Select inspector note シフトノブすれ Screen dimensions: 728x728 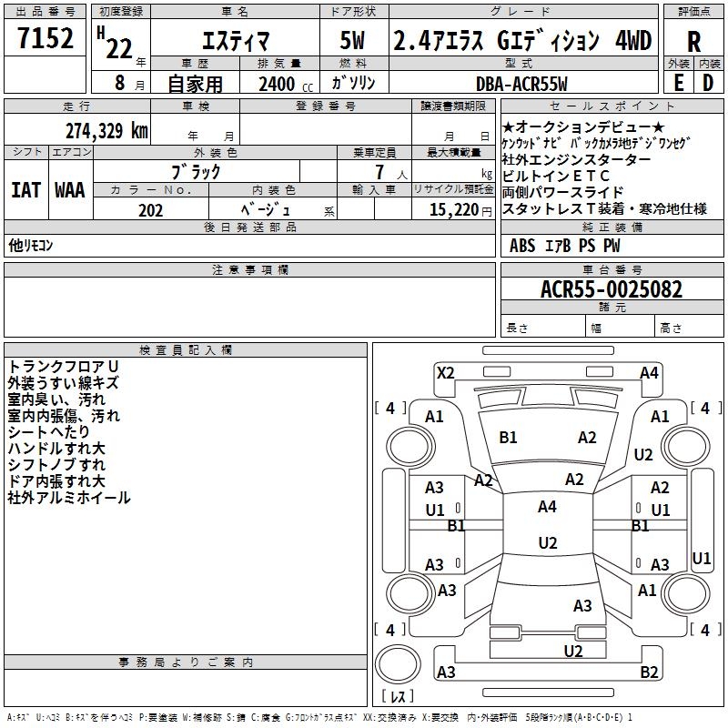[x=56, y=465]
